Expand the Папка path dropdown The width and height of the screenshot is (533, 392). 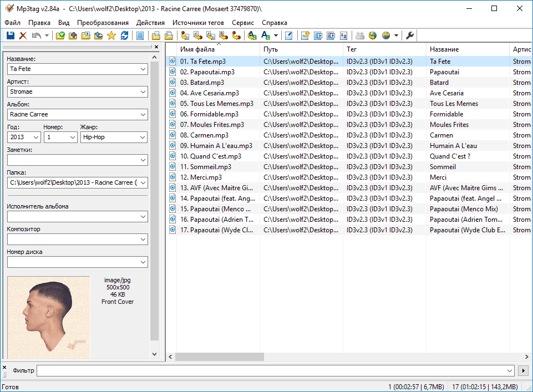click(x=143, y=183)
